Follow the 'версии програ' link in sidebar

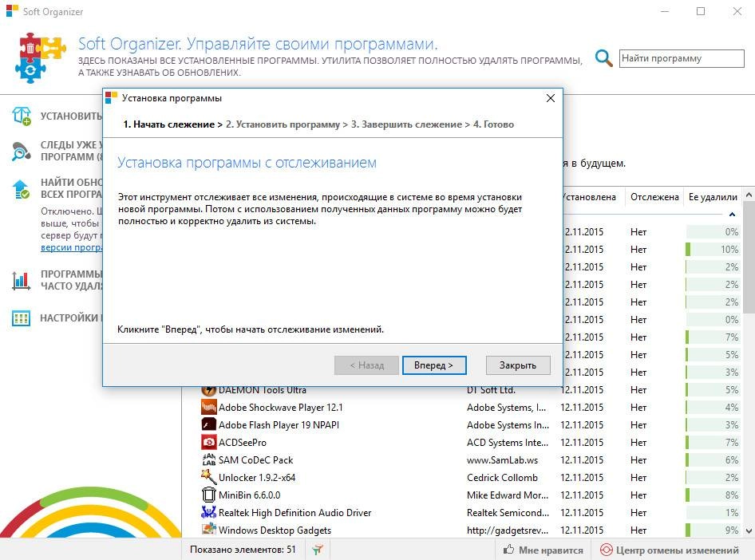click(72, 247)
